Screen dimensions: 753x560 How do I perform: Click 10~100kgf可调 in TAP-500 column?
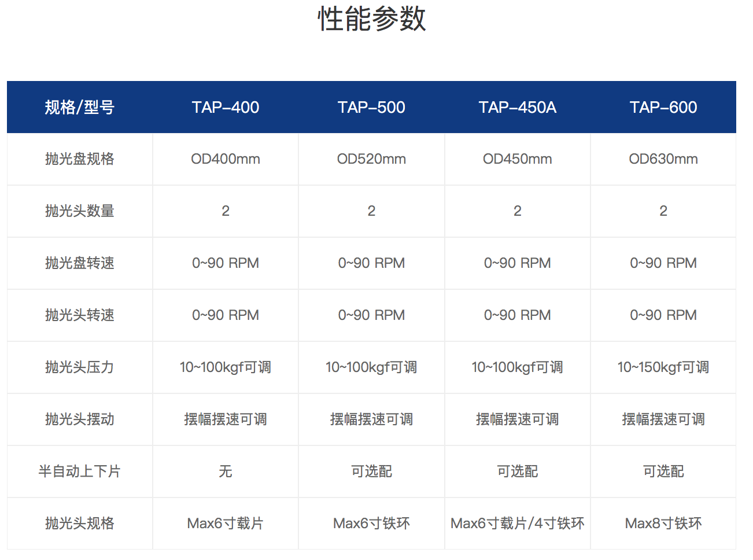(x=371, y=367)
